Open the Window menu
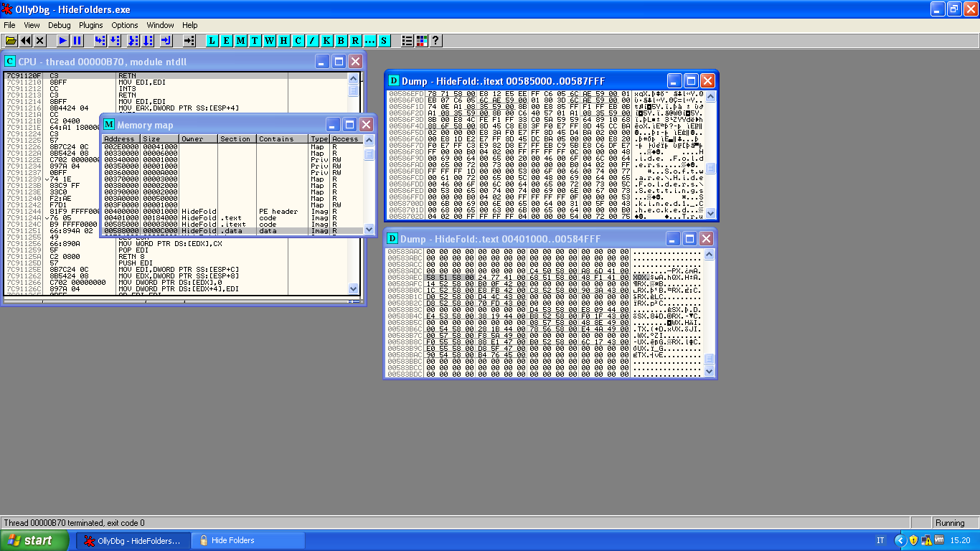980x551 pixels. click(x=161, y=25)
